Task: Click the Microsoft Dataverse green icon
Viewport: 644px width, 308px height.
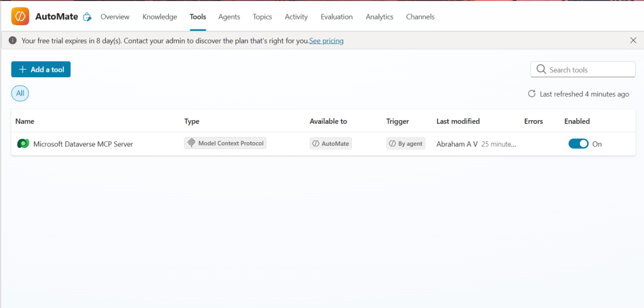Action: click(23, 144)
